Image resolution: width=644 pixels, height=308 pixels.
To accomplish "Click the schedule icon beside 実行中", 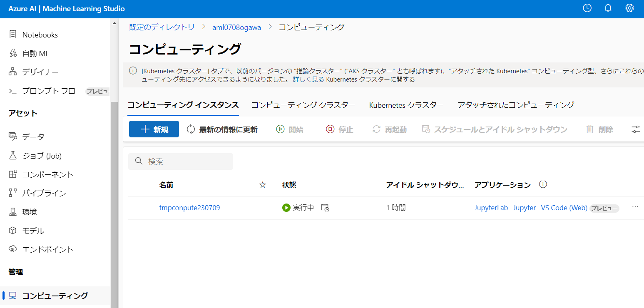I will (325, 208).
